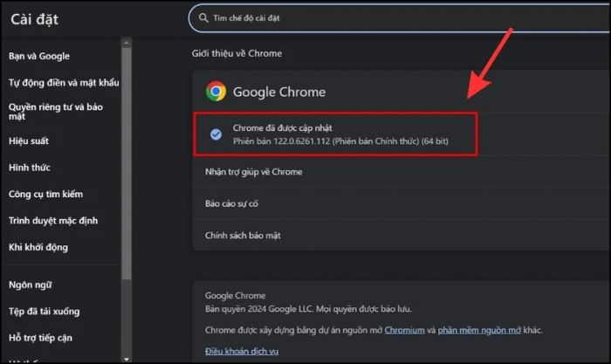Click the sidebar scrollbar thumb
The image size is (611, 364).
(127, 163)
